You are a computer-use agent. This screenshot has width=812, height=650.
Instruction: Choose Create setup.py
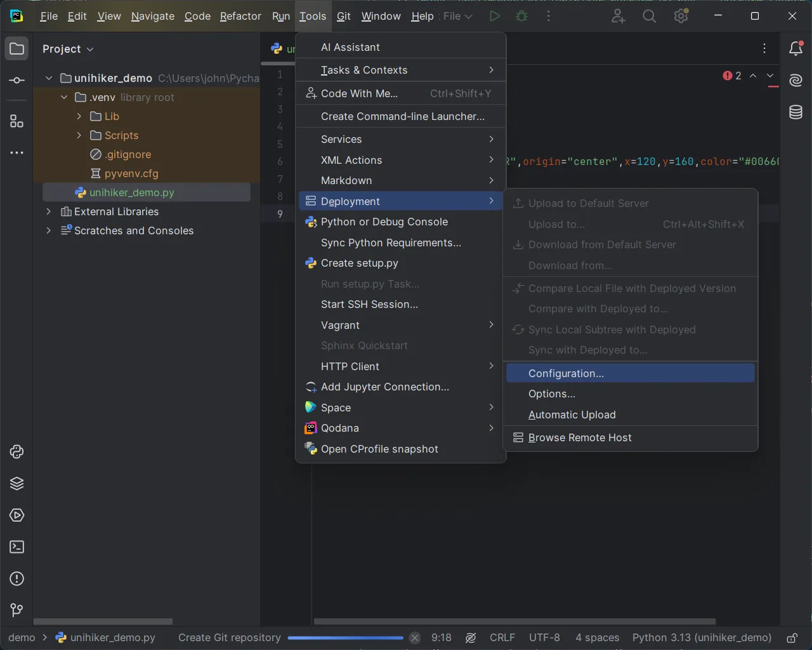[x=401, y=263]
